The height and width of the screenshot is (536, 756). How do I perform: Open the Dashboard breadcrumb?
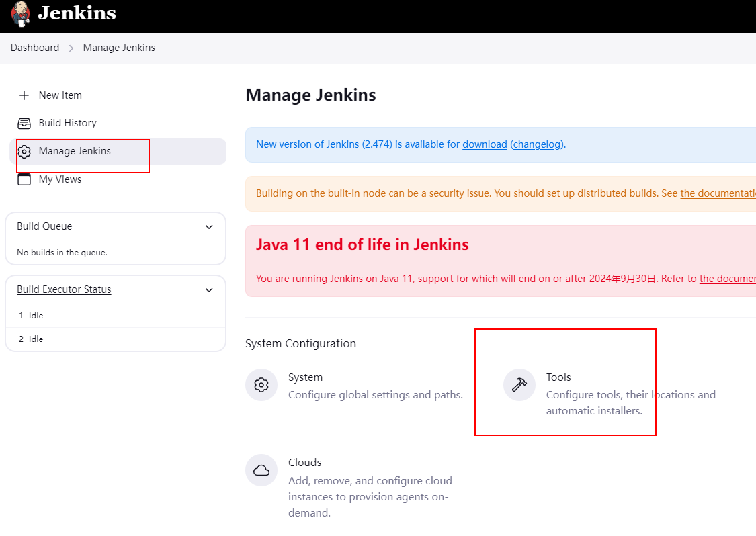pyautogui.click(x=35, y=48)
